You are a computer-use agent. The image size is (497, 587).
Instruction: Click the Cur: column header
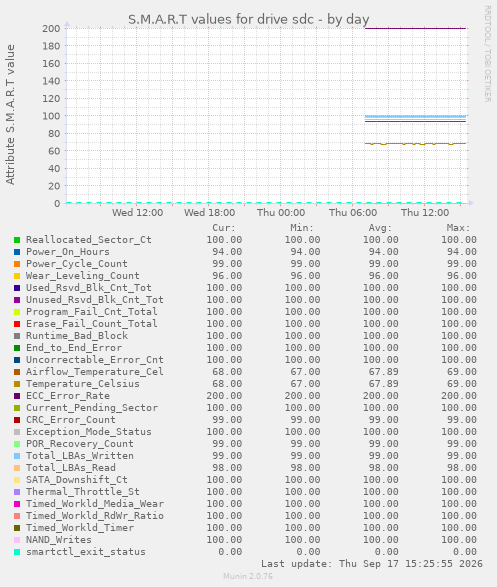tap(224, 228)
